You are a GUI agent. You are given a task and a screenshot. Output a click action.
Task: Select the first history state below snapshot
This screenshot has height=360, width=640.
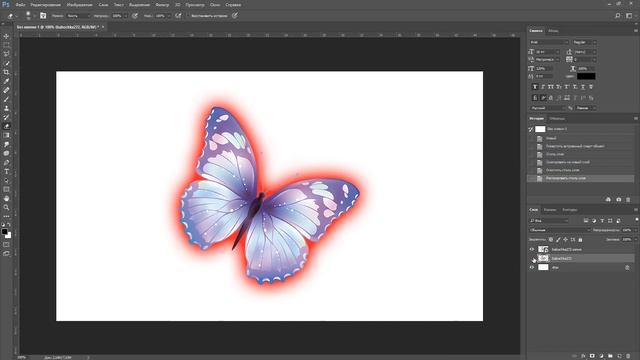581,138
